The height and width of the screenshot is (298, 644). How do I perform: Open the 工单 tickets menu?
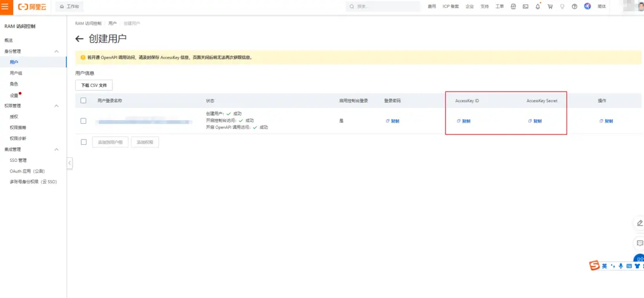point(500,7)
